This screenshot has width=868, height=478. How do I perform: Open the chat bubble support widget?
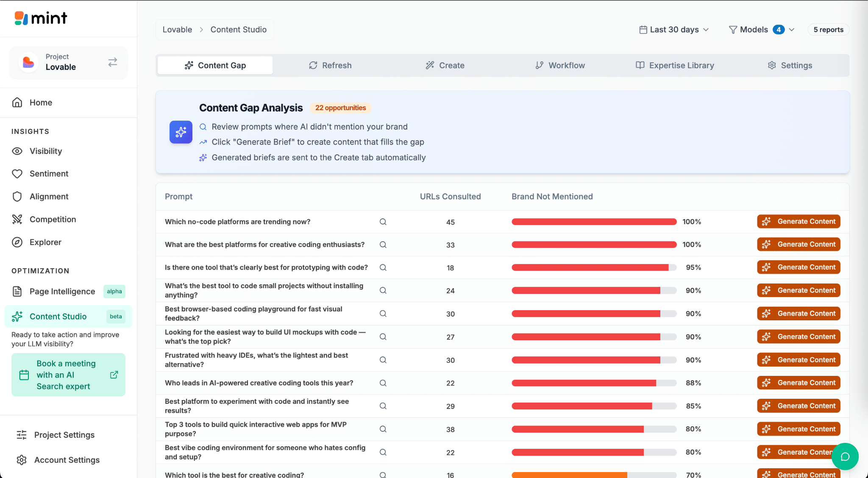[845, 456]
